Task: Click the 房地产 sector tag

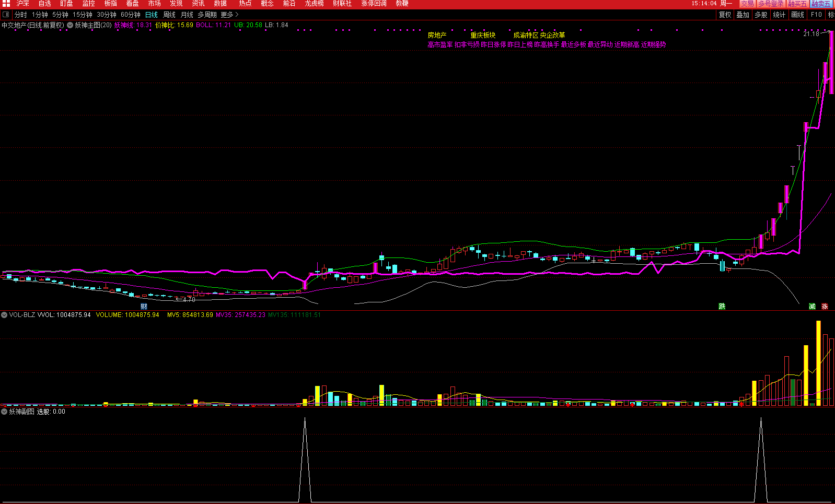Action: point(437,35)
